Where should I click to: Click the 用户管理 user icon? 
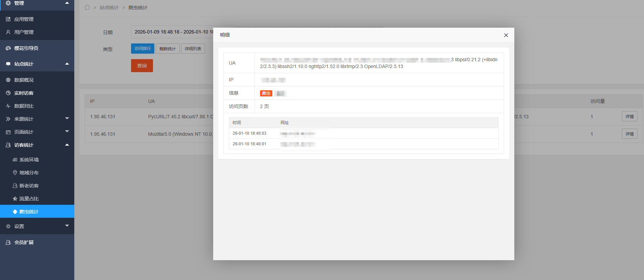[8, 32]
